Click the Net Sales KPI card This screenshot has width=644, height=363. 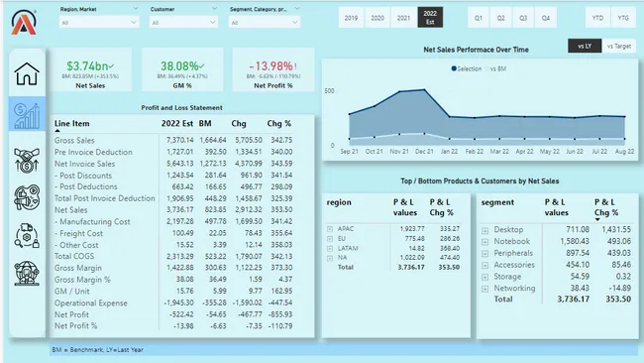click(x=91, y=69)
